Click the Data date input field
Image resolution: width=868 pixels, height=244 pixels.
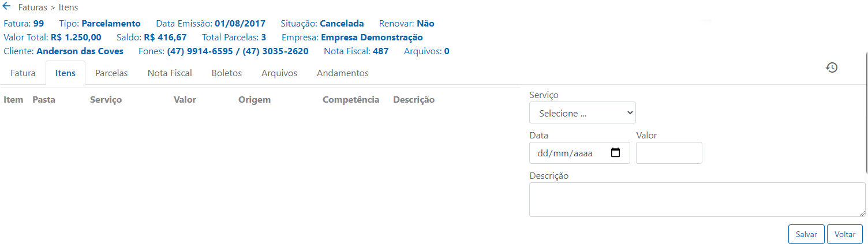[579, 153]
